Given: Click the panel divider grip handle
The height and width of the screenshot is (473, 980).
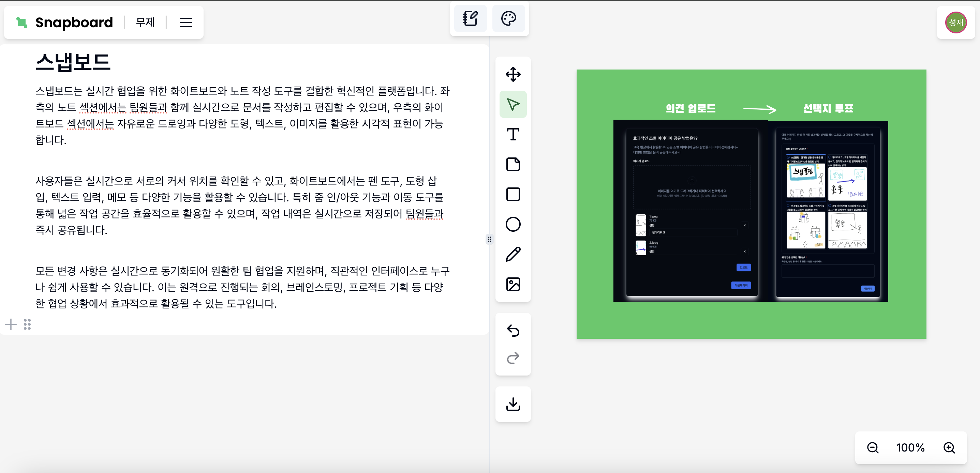Looking at the screenshot, I should (x=489, y=239).
